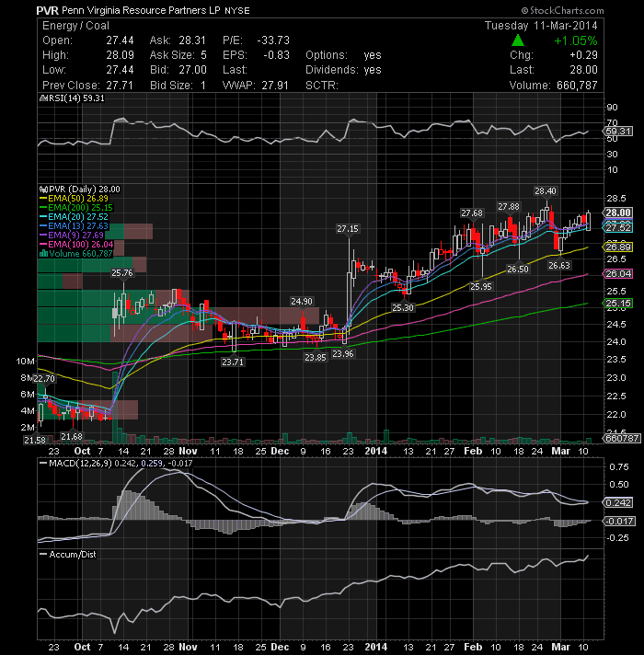644x655 pixels.
Task: Click the 26.50 low price annotation
Action: click(518, 269)
